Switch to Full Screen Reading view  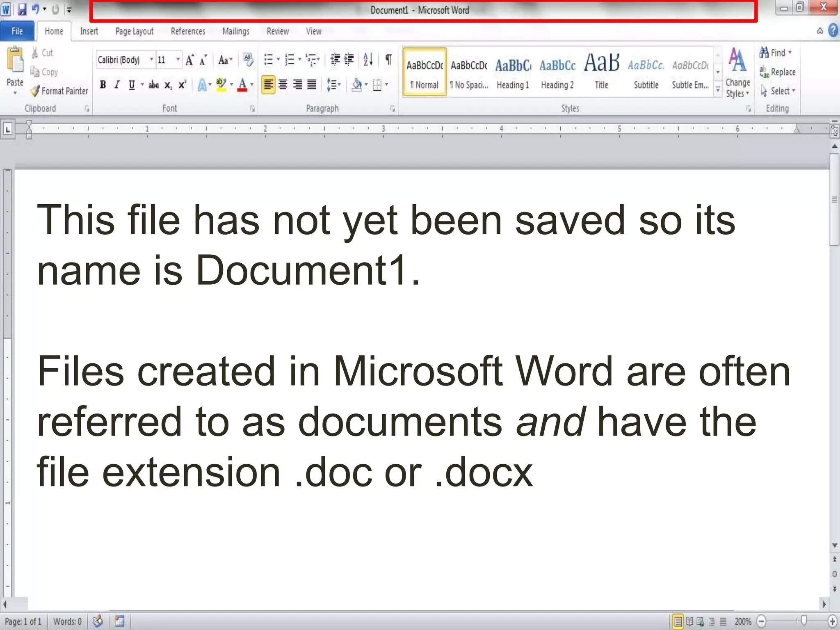click(689, 621)
